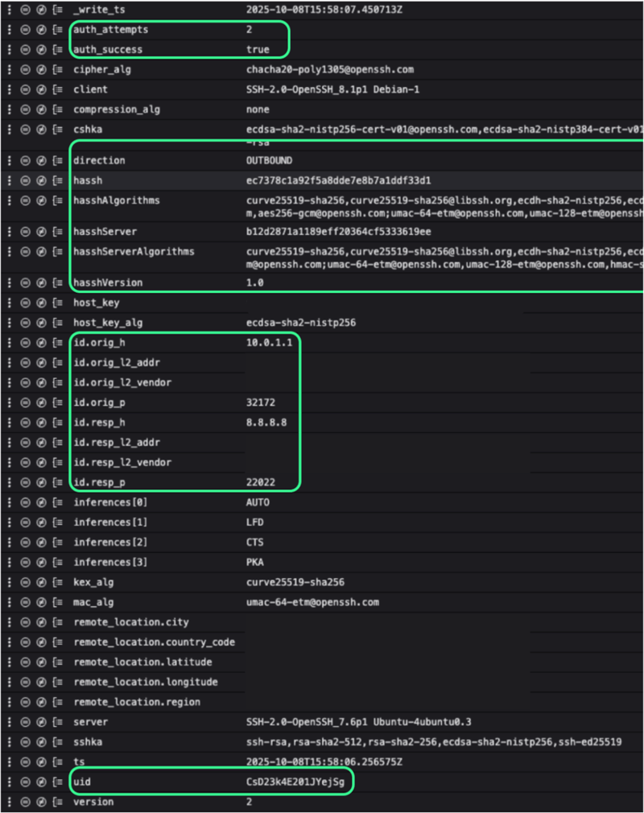
Task: Open the three-dot menu for host_key_alg
Action: pos(9,323)
